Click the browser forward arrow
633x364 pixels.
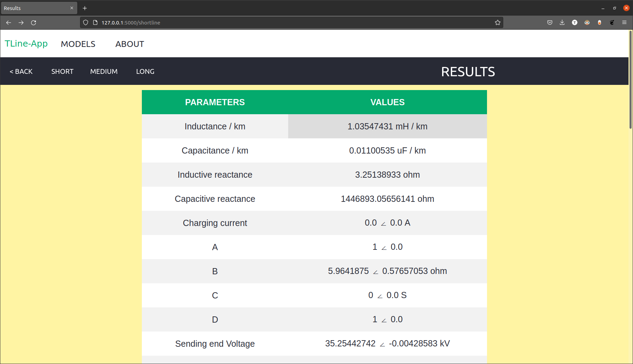tap(21, 22)
